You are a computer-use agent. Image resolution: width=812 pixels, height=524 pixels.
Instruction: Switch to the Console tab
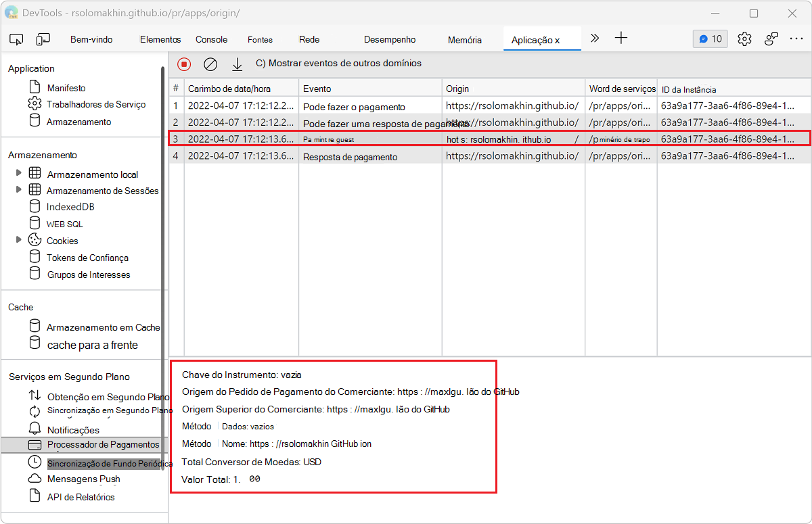[x=211, y=39]
